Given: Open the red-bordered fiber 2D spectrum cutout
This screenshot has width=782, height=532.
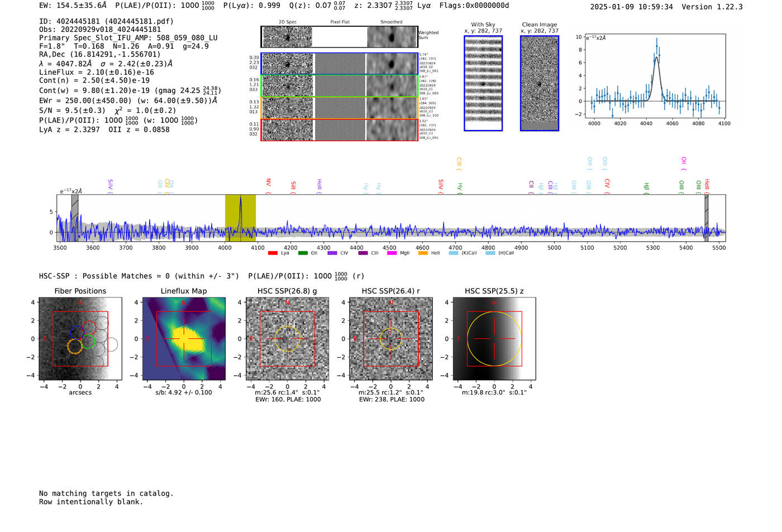Looking at the screenshot, I should point(288,130).
